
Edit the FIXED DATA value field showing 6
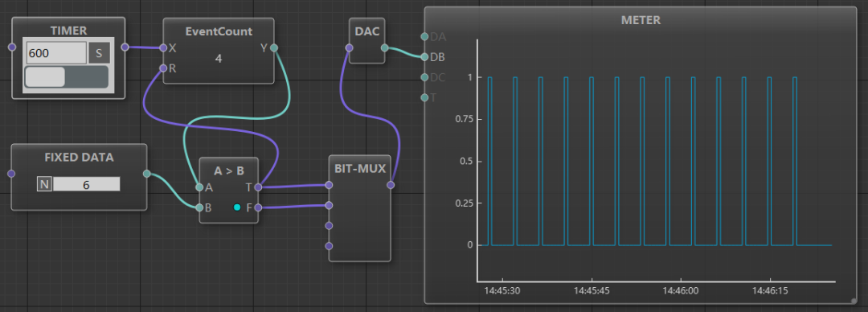[x=86, y=184]
